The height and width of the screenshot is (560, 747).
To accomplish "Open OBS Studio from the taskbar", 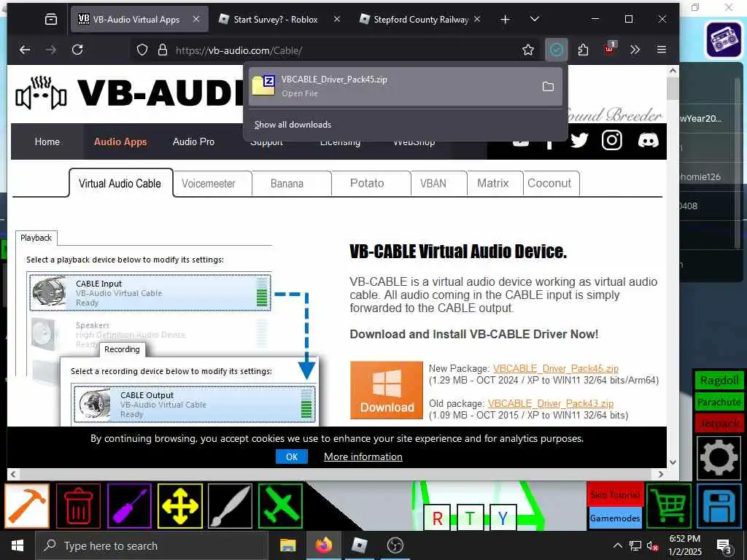I will [x=395, y=545].
